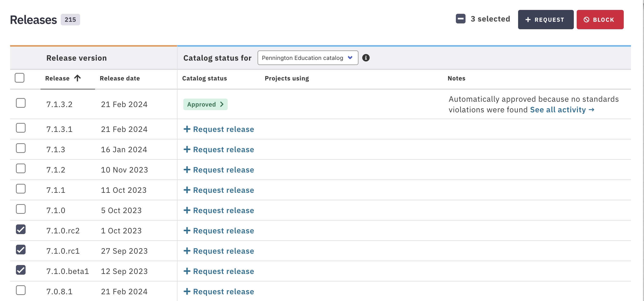
Task: Check the box for release 7.1.0
Action: click(21, 209)
